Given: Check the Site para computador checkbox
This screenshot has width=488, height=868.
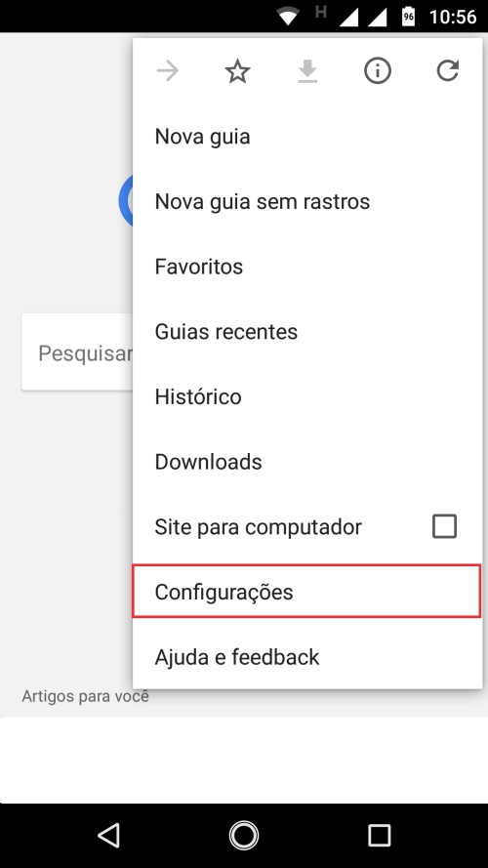Looking at the screenshot, I should coord(444,526).
